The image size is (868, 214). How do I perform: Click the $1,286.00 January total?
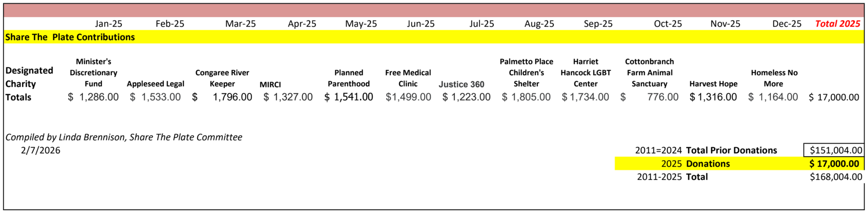[x=93, y=97]
